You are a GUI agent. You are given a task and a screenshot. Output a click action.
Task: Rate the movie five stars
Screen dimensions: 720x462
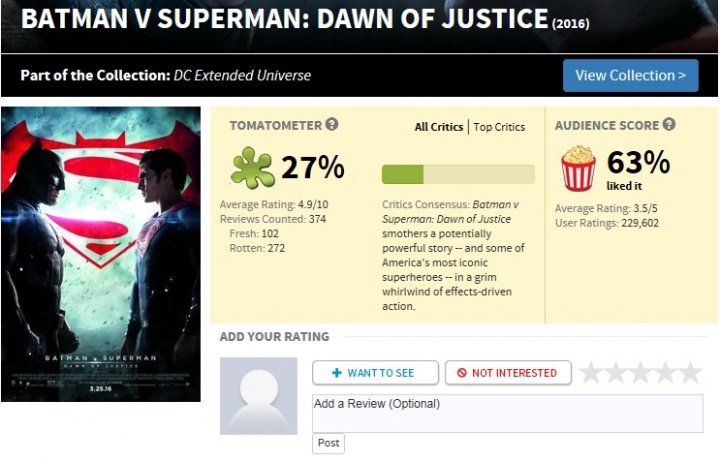[x=690, y=372]
